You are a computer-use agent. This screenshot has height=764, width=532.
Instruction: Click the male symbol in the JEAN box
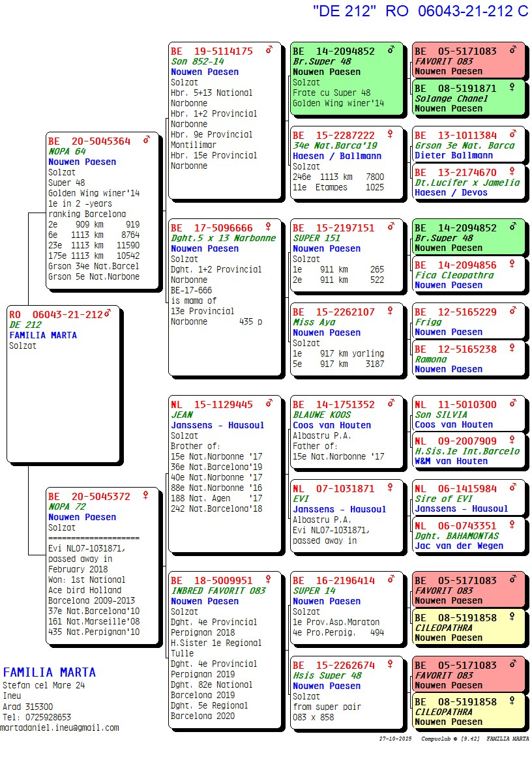269,404
